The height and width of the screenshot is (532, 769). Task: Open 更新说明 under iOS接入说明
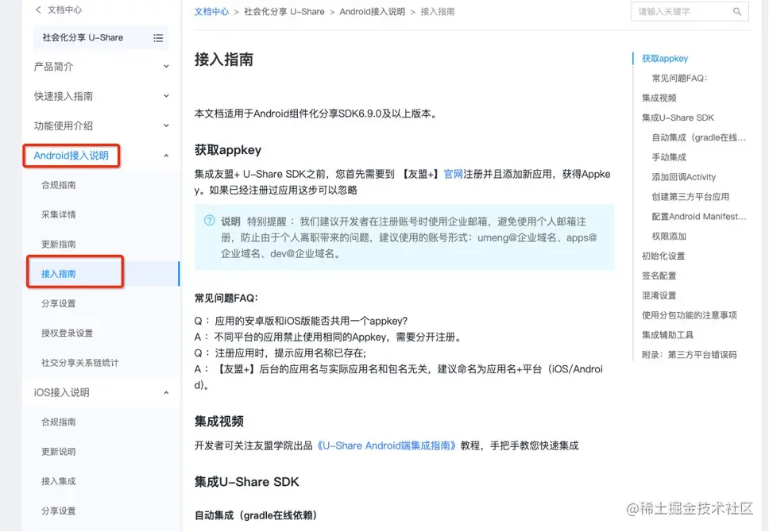click(58, 452)
